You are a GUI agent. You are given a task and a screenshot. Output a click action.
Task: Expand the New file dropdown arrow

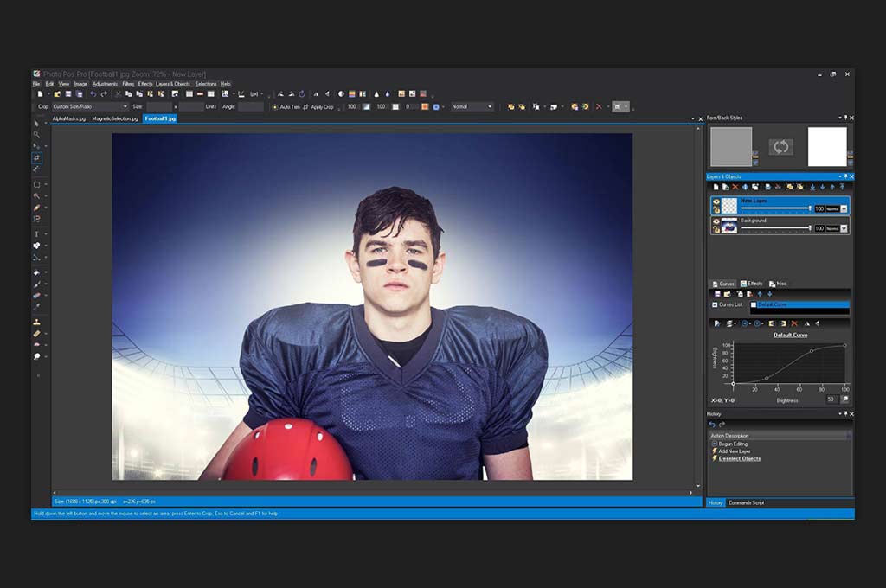48,94
